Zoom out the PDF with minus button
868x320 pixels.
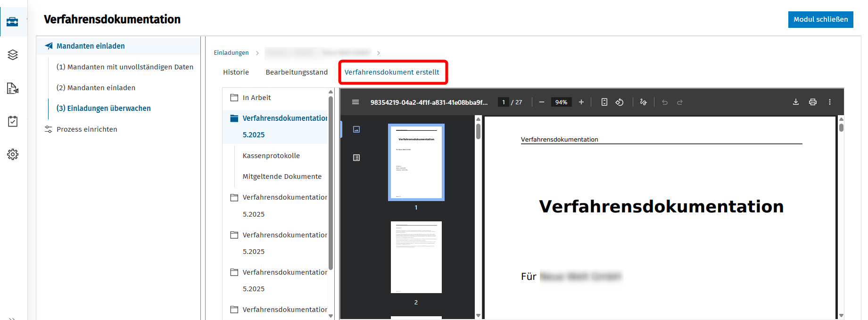[x=542, y=102]
